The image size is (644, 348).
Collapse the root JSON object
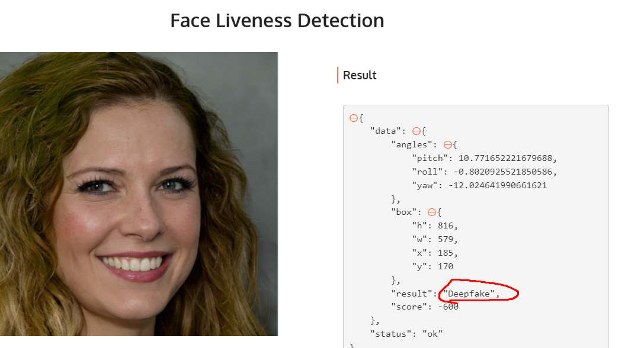click(x=353, y=118)
